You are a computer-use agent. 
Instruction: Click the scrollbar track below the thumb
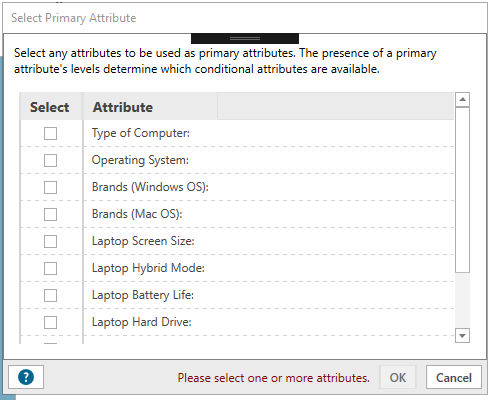click(462, 300)
